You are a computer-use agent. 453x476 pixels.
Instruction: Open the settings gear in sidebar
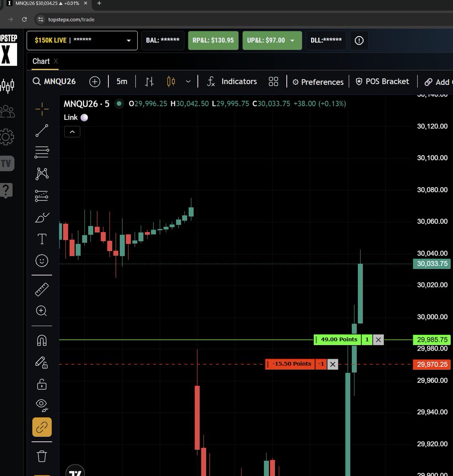click(7, 137)
